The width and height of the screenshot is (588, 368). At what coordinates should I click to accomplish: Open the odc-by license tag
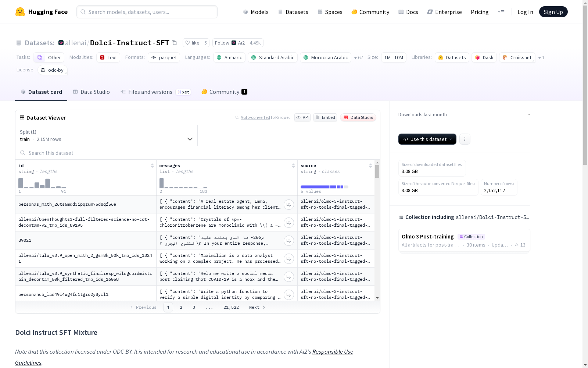click(52, 70)
